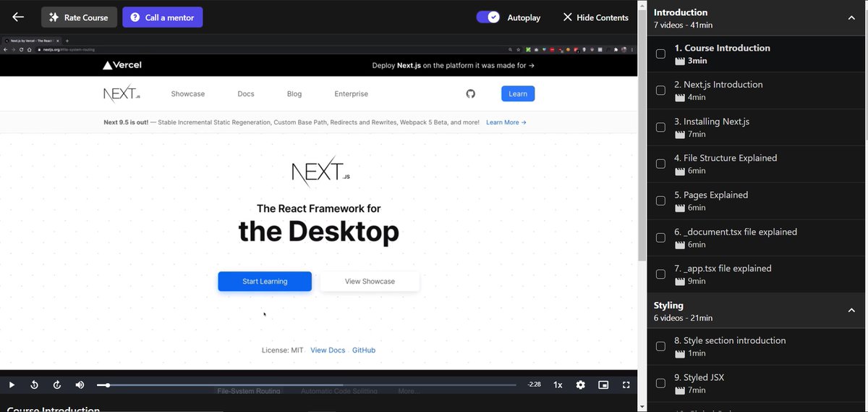
Task: Open Showcase in the Next.js navbar
Action: coord(188,94)
